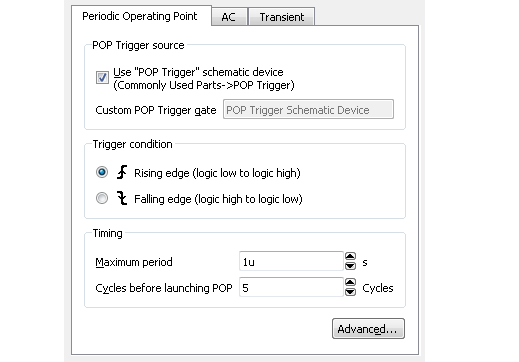Image resolution: width=519 pixels, height=362 pixels.
Task: Click the Custom POP Trigger gate field
Action: tap(308, 109)
